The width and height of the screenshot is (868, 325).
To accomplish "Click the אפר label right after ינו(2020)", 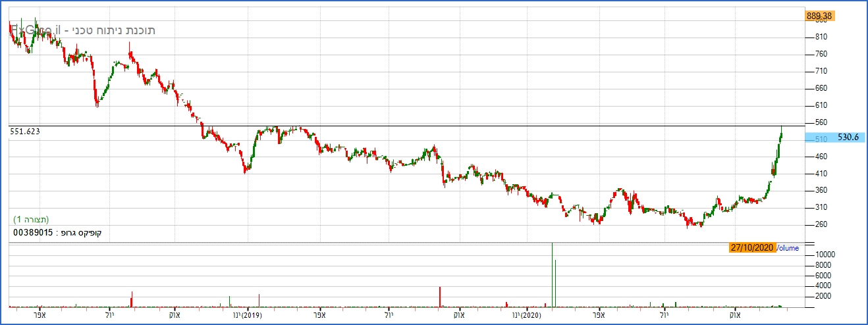I will pyautogui.click(x=599, y=316).
